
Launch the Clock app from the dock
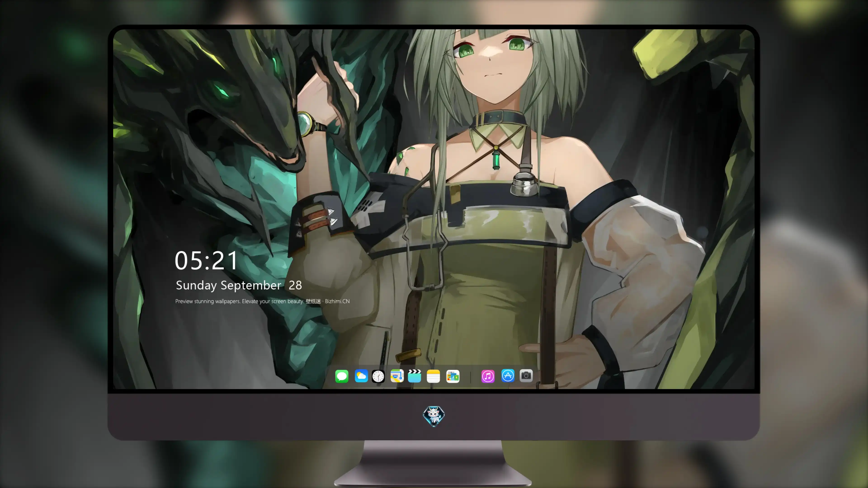pos(378,376)
